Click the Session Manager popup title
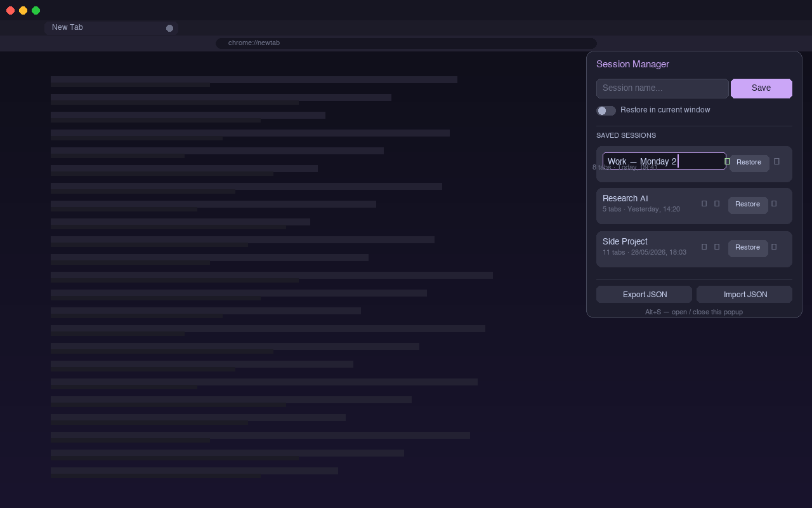Viewport: 812px width, 508px height. pos(632,64)
